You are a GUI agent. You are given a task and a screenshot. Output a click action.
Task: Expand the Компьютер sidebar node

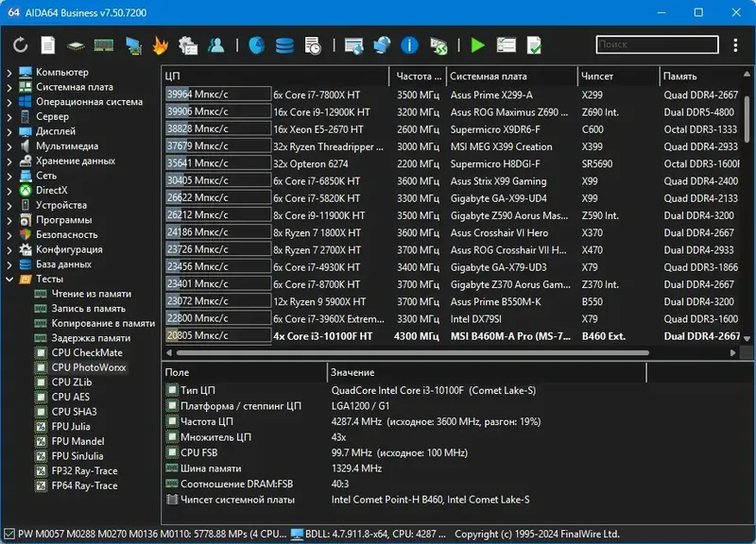(x=9, y=72)
